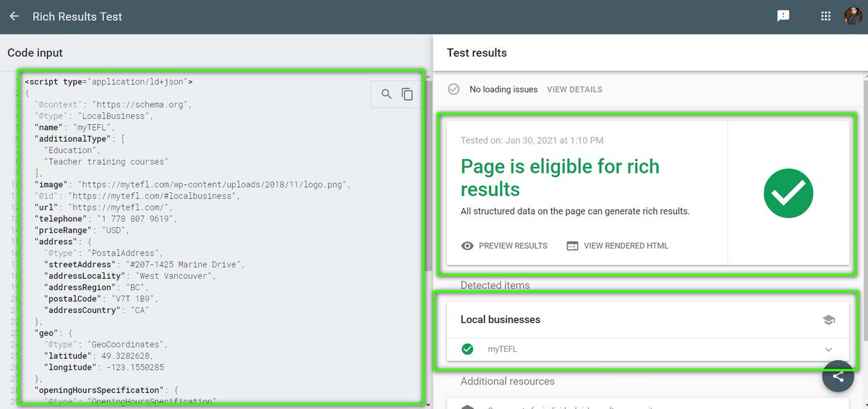This screenshot has width=868, height=409.
Task: Click the browser window icon beside View Rendered HTML
Action: (572, 246)
